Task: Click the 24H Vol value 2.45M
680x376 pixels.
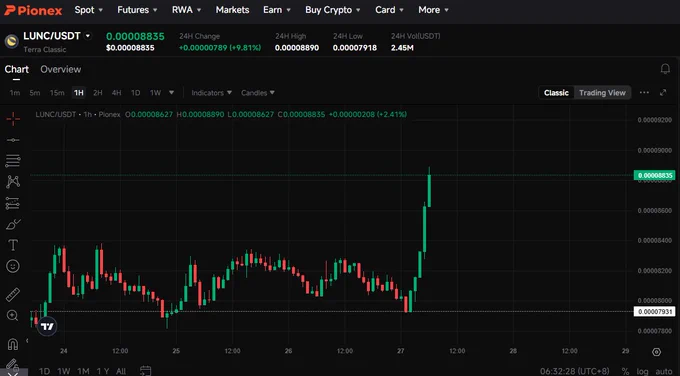Action: (x=402, y=48)
